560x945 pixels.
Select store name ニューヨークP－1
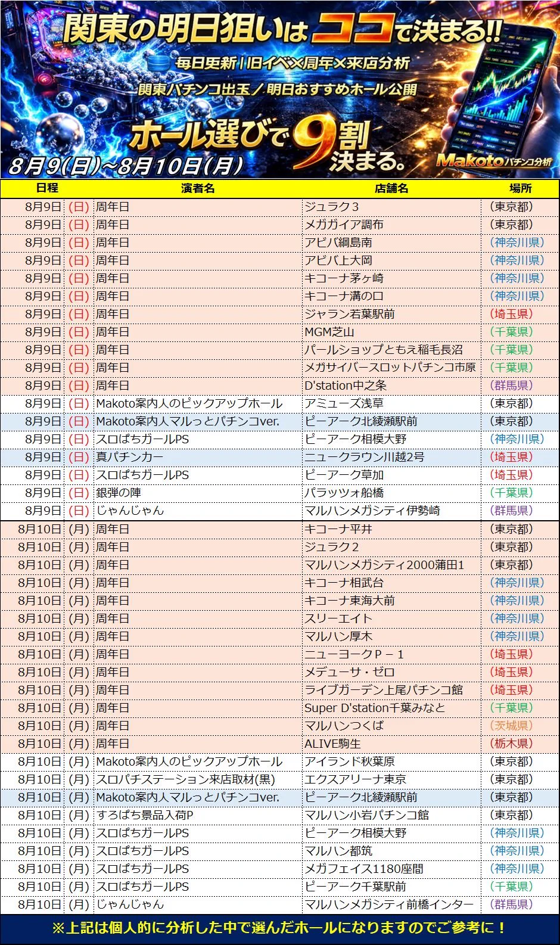354,654
